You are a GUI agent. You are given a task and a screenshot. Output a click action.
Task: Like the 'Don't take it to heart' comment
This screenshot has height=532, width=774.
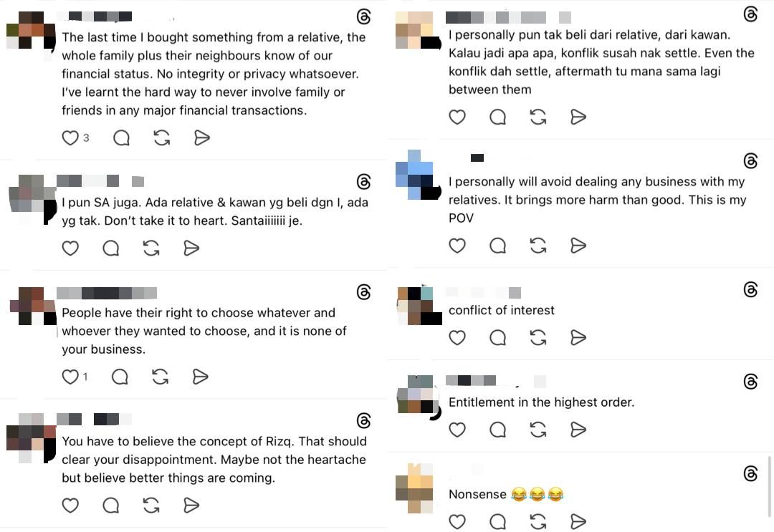(x=70, y=248)
